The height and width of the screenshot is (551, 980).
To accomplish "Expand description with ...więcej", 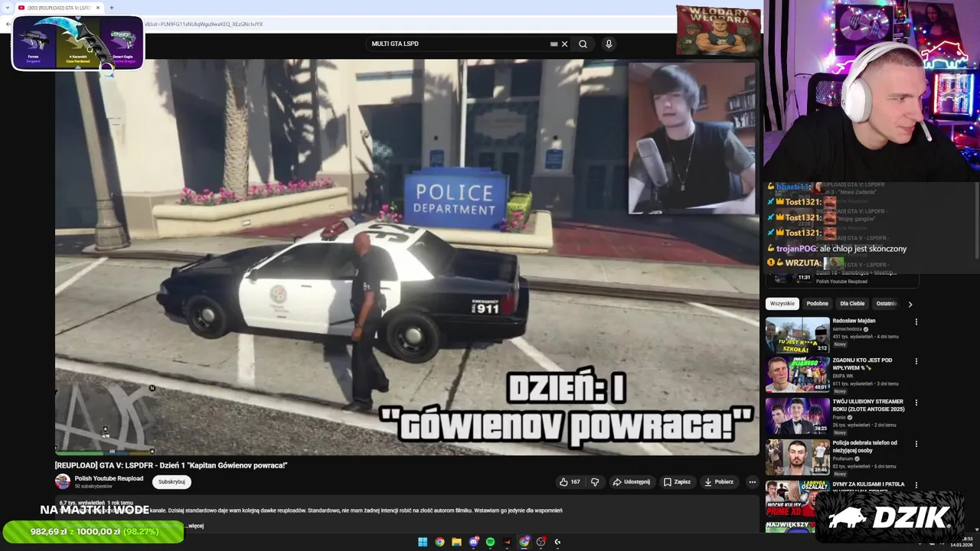I will [x=195, y=526].
